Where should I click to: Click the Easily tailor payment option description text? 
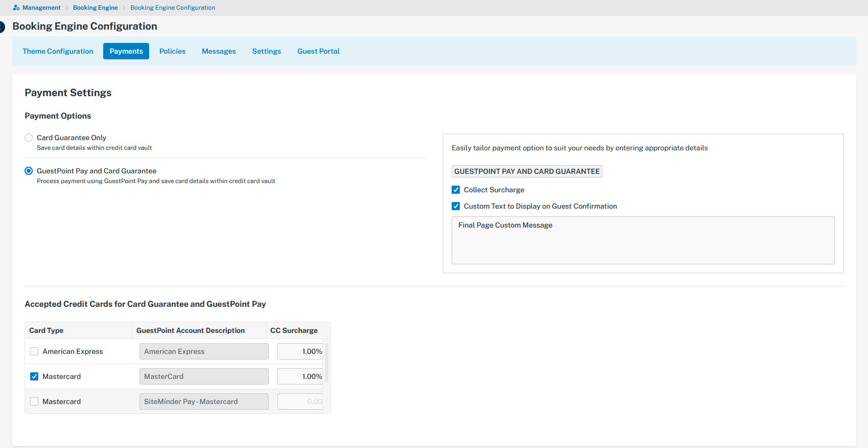[x=579, y=148]
